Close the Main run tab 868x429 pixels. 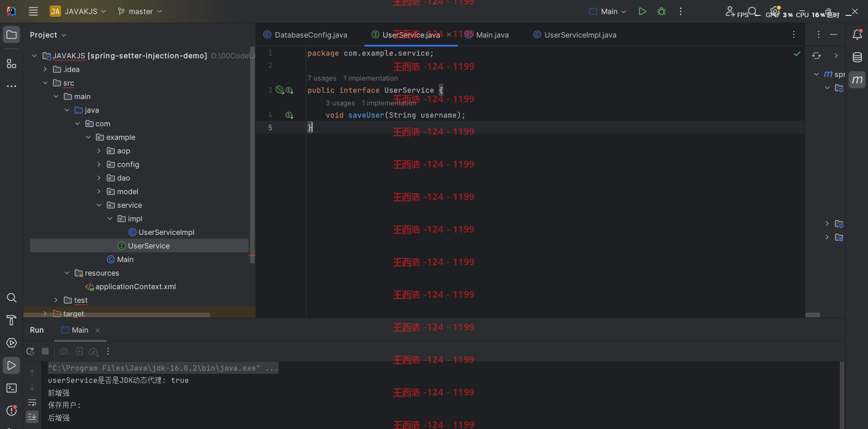tap(98, 330)
